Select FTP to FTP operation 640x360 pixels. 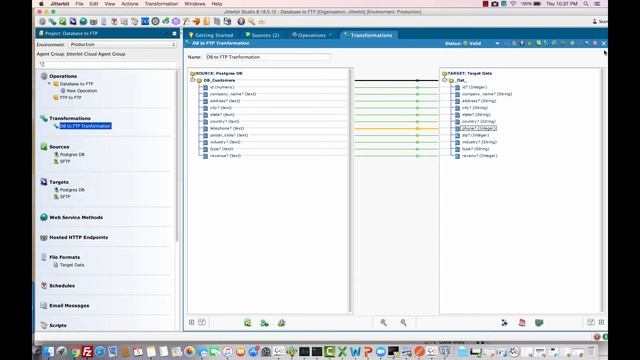71,98
